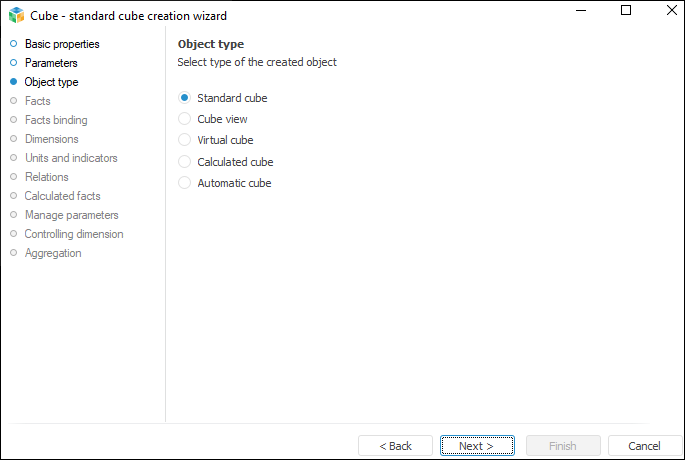Choose the Cube view option
The image size is (685, 460).
(x=184, y=119)
